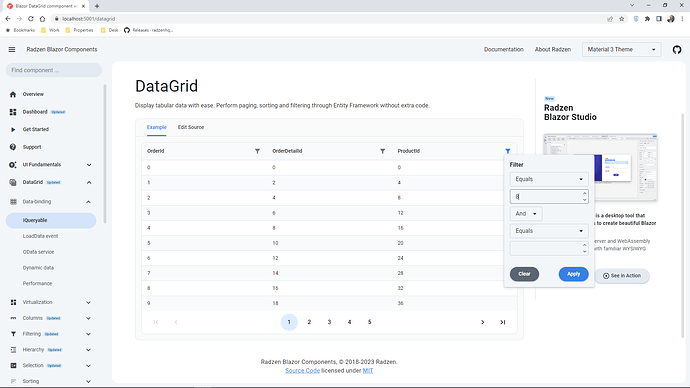
Task: Click the See in Action button
Action: [622, 276]
